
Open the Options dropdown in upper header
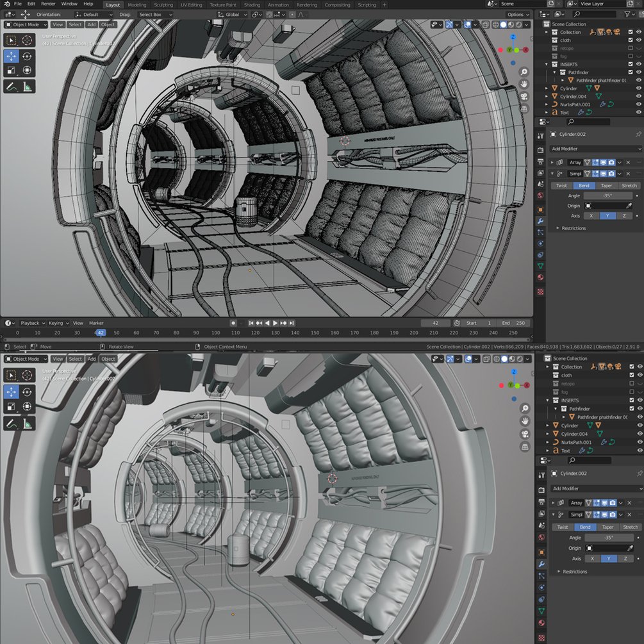[x=518, y=14]
